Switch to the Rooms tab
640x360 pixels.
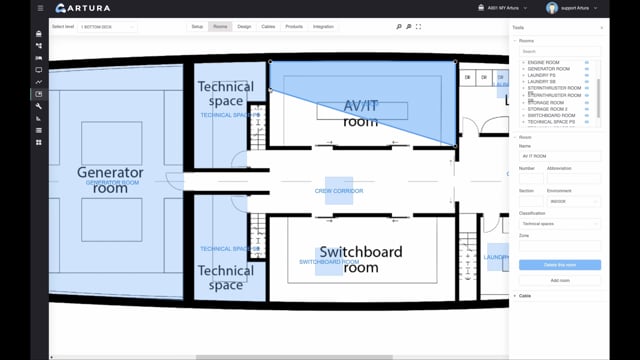(220, 27)
